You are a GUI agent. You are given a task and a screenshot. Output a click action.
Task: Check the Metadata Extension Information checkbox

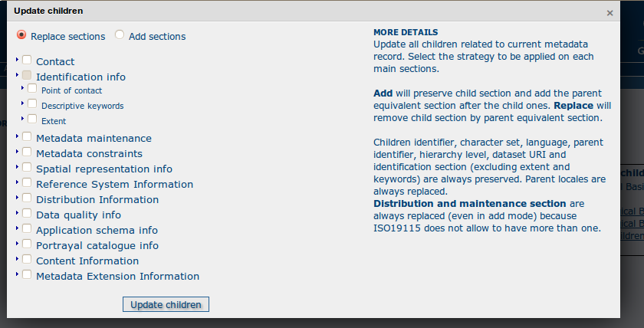(x=27, y=274)
